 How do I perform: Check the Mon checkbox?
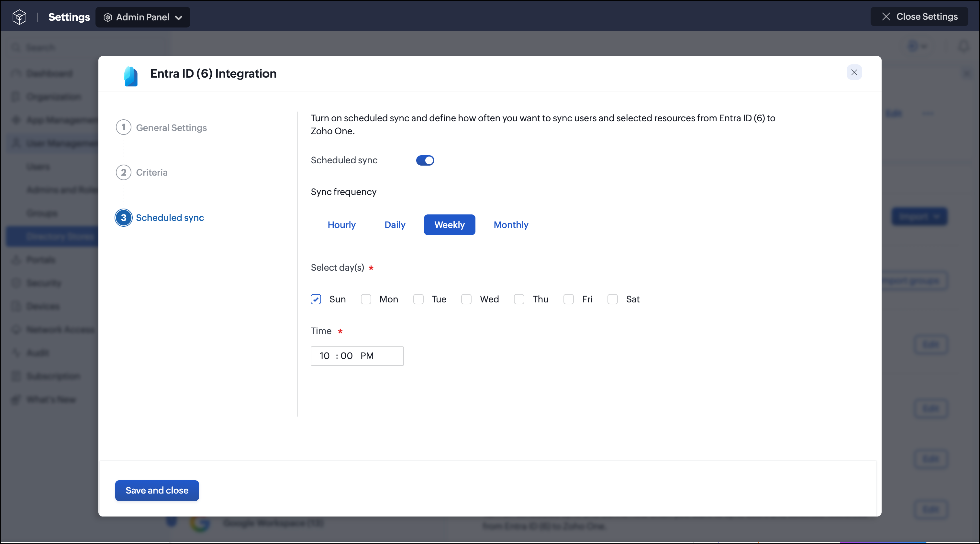click(366, 299)
